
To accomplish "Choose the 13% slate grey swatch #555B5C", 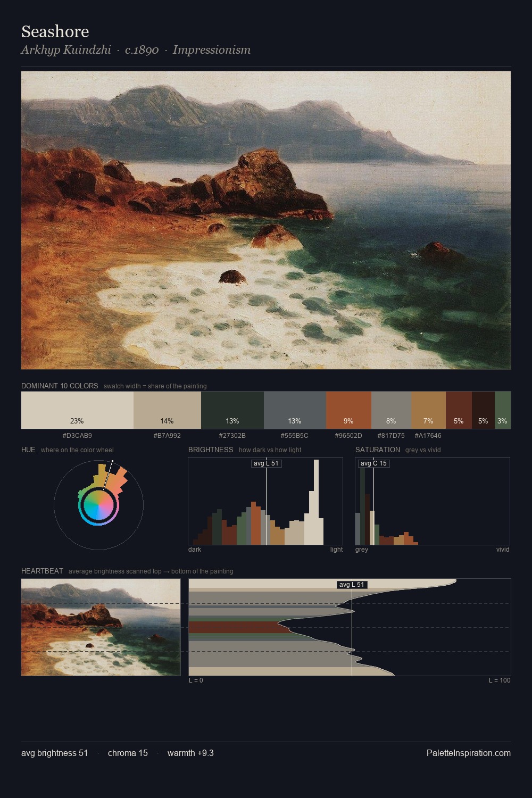I will 295,410.
